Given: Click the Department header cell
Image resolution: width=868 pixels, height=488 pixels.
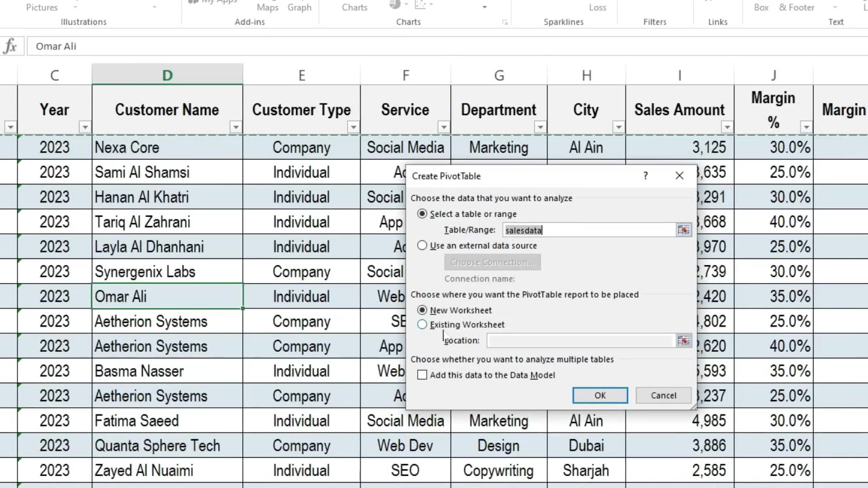Looking at the screenshot, I should pos(499,110).
